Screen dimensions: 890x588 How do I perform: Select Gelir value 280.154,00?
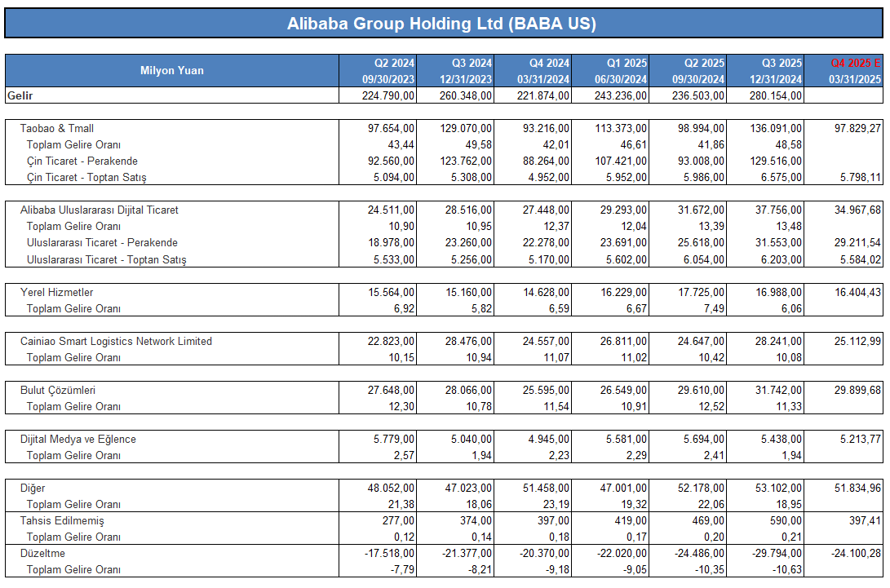pos(776,95)
